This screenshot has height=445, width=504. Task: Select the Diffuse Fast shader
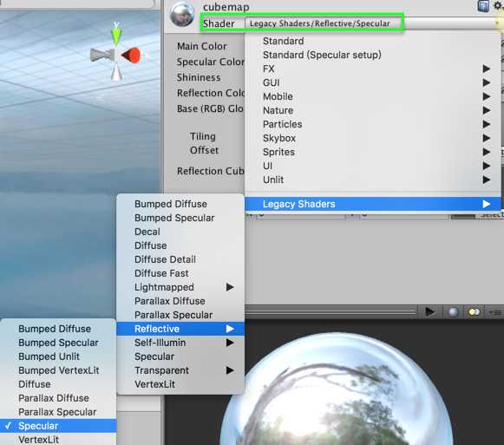click(180, 273)
